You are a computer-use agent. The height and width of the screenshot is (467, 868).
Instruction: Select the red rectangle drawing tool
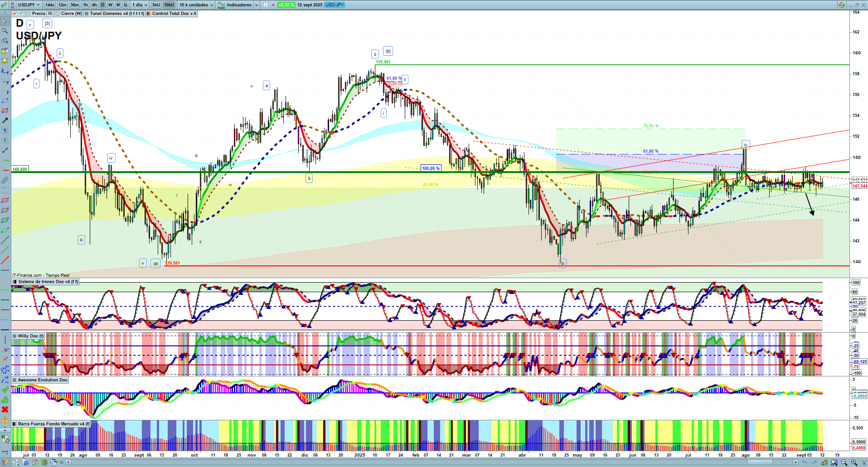coord(5,111)
